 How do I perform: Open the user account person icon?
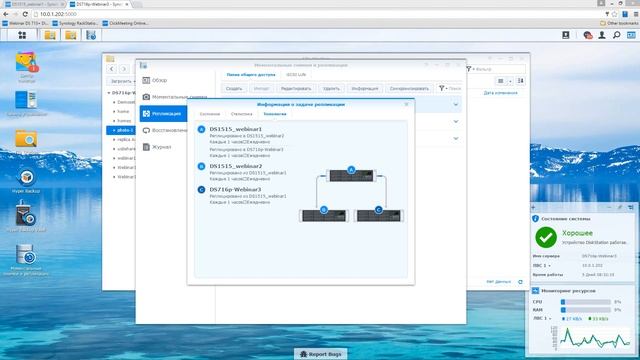[602, 36]
